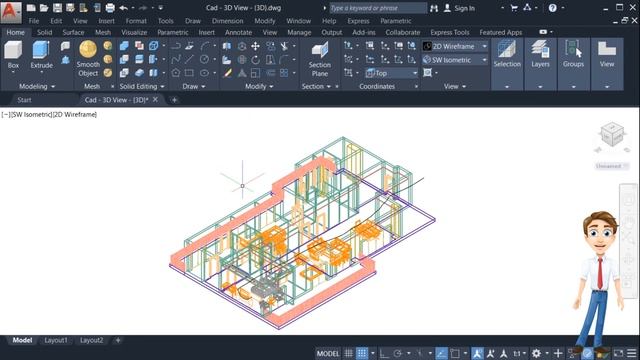Click the Array tool in Modify panel
640x360 pixels.
coord(284,73)
